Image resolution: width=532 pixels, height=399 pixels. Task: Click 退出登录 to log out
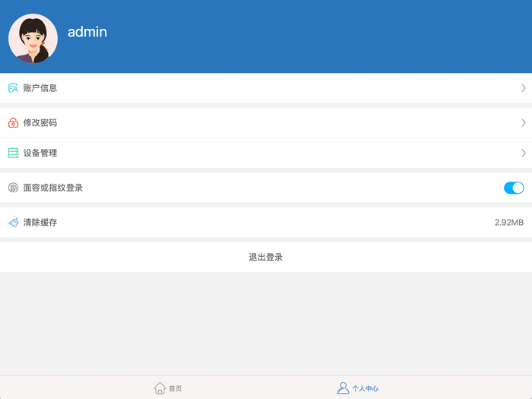266,257
